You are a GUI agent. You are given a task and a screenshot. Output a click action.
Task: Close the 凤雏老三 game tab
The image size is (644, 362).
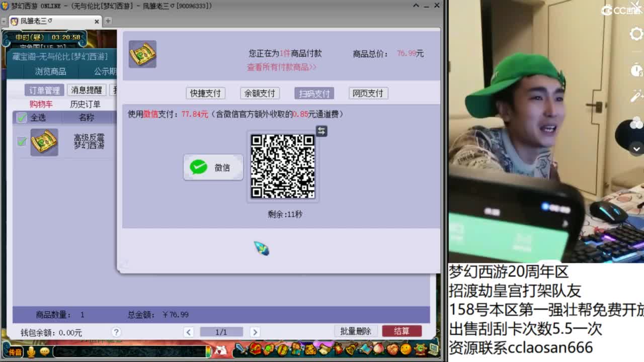97,22
